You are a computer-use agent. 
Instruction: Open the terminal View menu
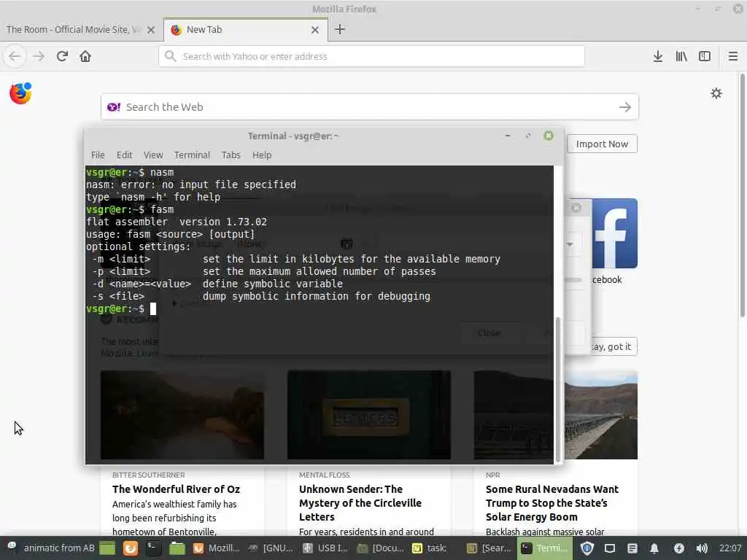(x=153, y=155)
